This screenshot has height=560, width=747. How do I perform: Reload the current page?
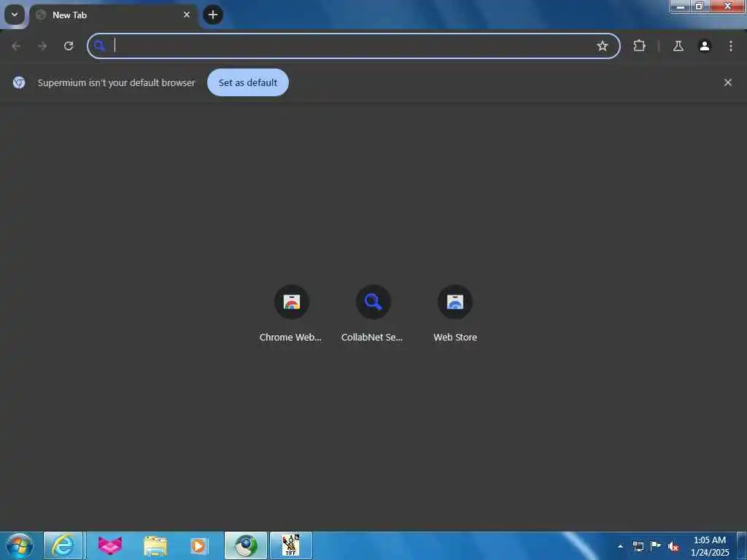[x=69, y=46]
